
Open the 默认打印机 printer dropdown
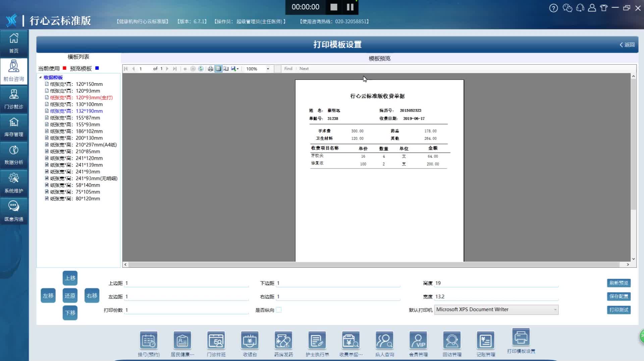pos(496,310)
